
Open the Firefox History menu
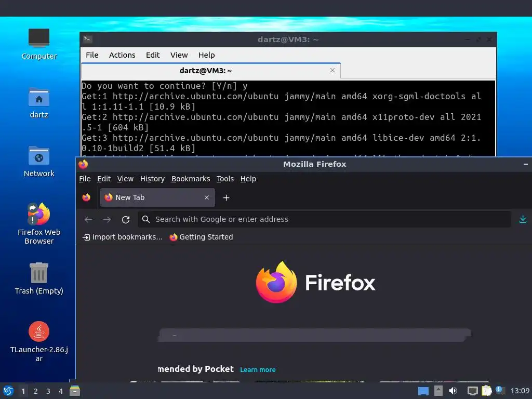tap(152, 179)
